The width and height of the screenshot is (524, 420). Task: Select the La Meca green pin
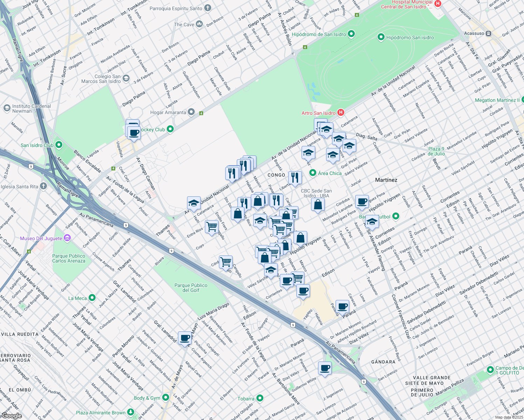point(92,298)
